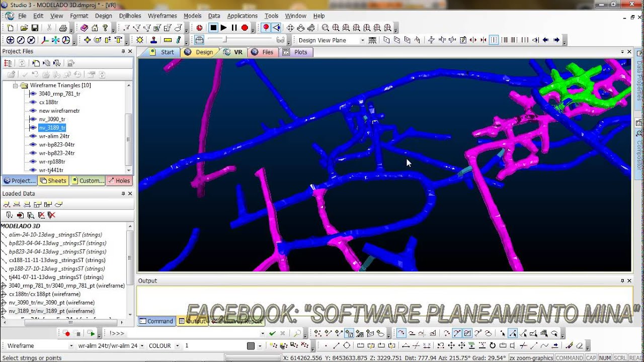Screen dimensions: 644x362
Task: Save the project with the disk icon
Action: tap(35, 28)
